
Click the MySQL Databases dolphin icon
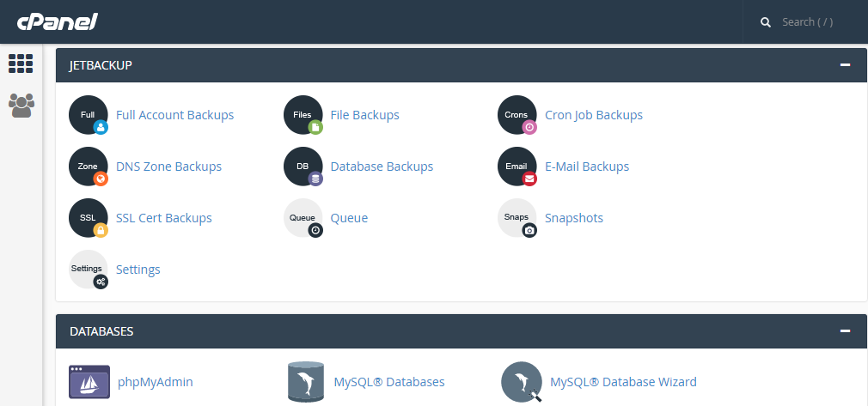click(306, 382)
